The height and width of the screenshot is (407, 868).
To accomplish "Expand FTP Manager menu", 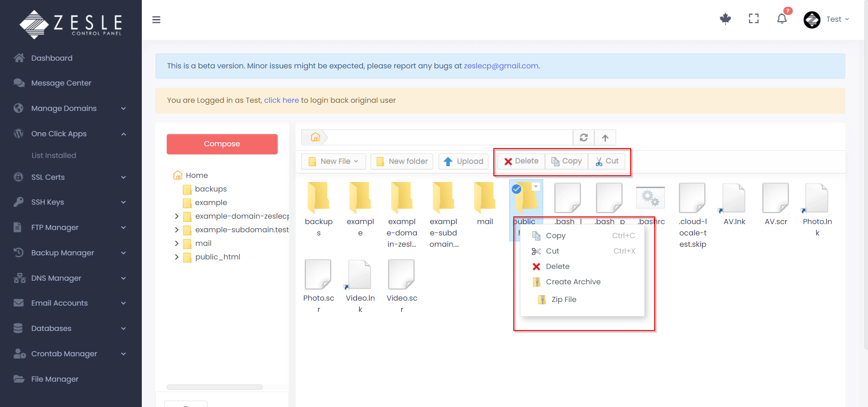I will (x=70, y=227).
